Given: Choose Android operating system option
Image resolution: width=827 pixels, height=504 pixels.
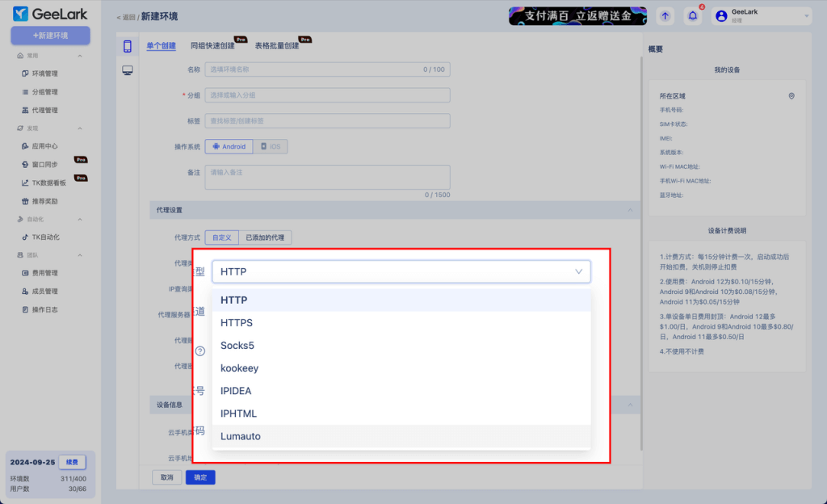Looking at the screenshot, I should 229,147.
